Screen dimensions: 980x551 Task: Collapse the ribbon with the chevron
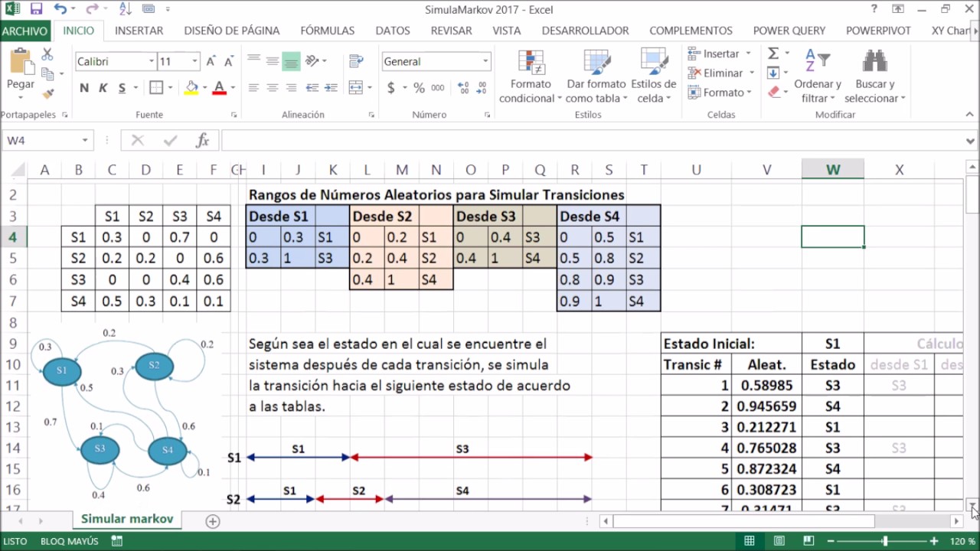[971, 115]
